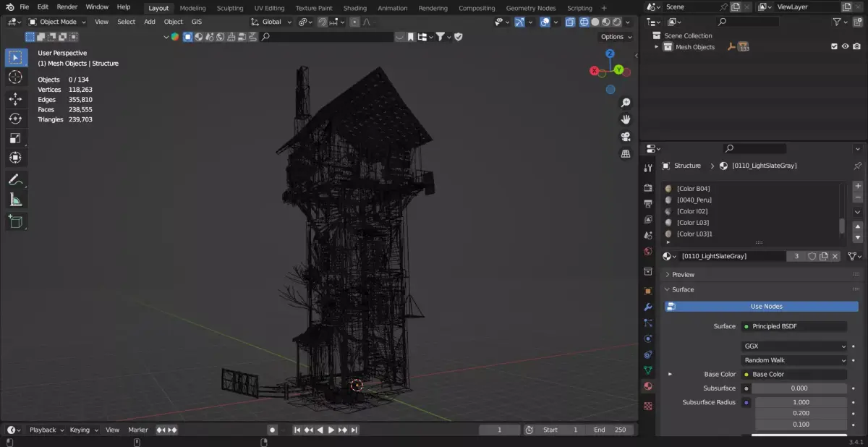Activate the Scale tool
This screenshot has width=868, height=447.
(15, 137)
